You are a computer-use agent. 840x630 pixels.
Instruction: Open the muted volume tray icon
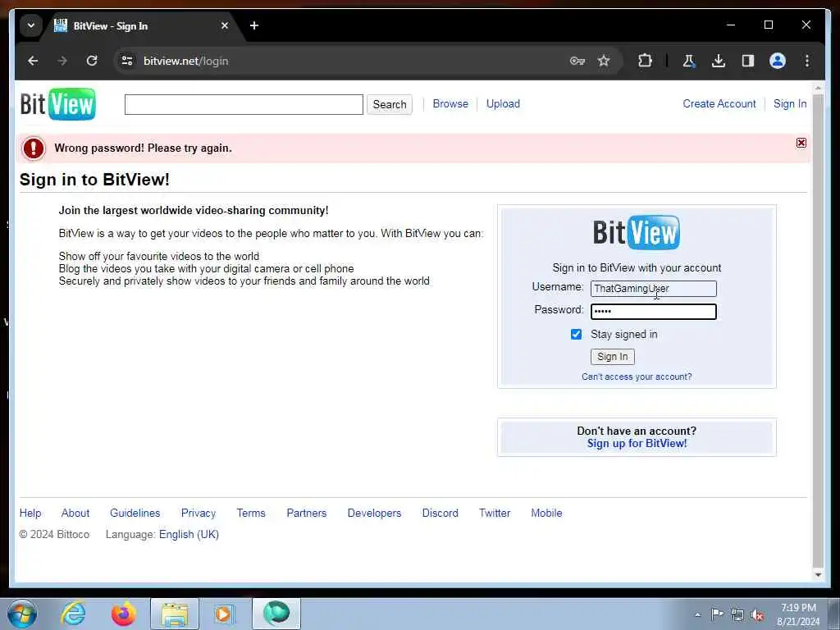tap(757, 615)
